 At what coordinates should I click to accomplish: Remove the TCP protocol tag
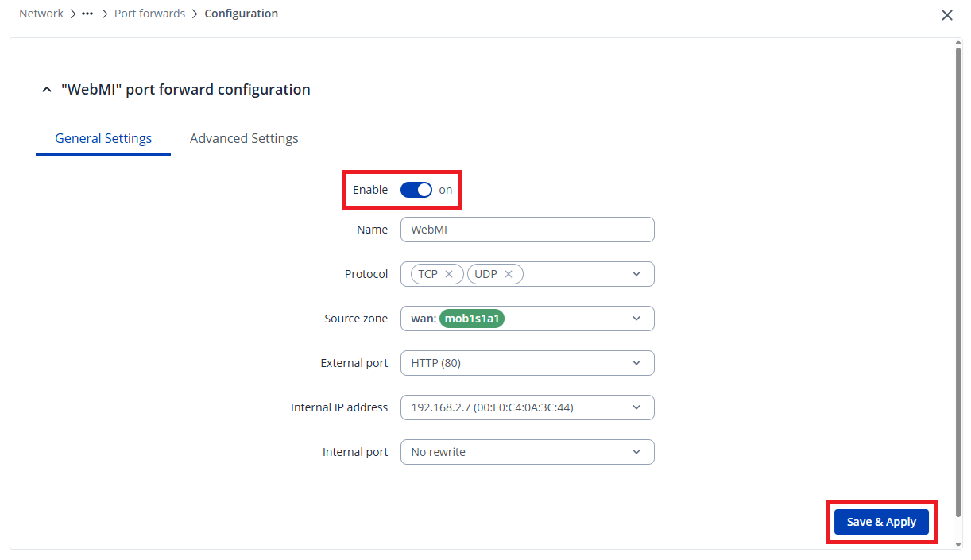tap(449, 274)
